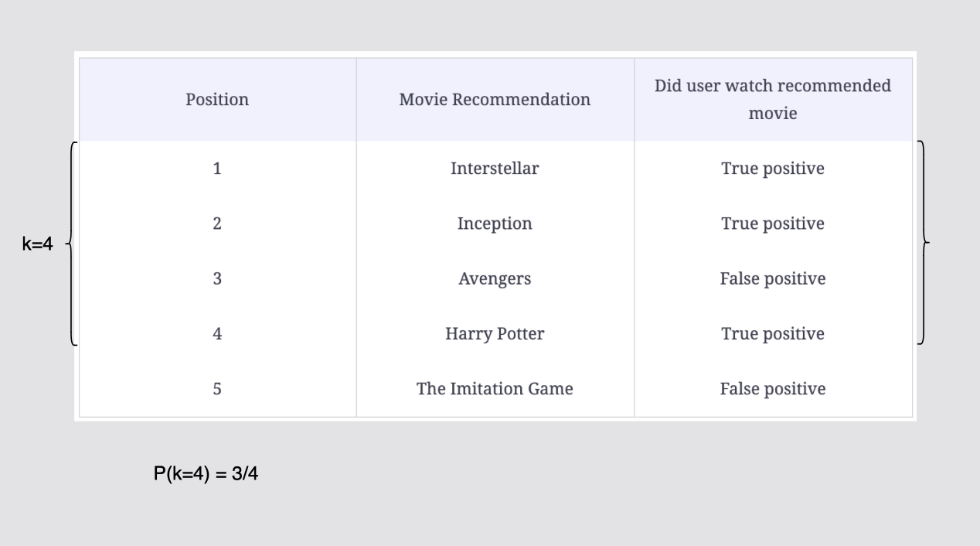Click the right curly brace beside table

pyautogui.click(x=922, y=243)
